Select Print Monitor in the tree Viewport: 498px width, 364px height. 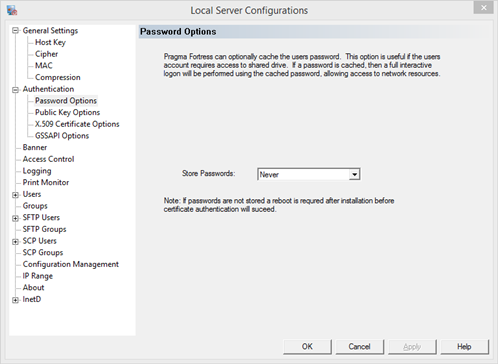click(46, 182)
